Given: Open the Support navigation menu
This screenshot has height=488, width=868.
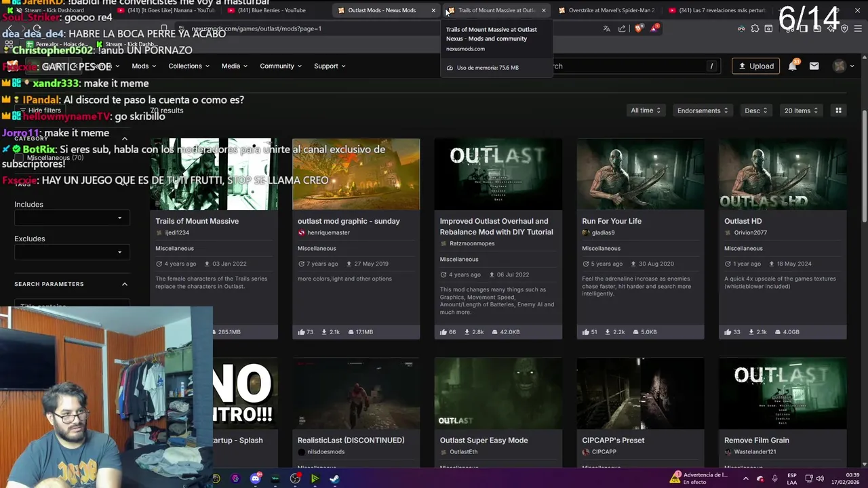Looking at the screenshot, I should tap(330, 66).
